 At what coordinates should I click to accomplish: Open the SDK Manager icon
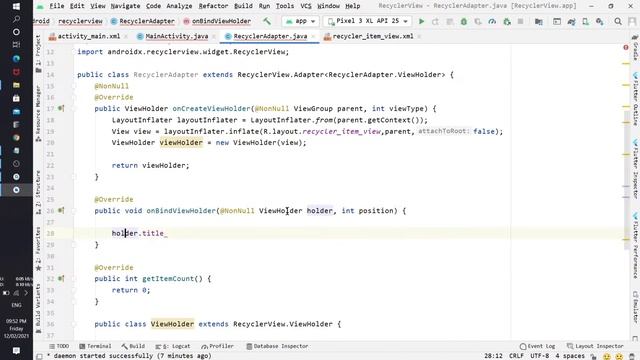coord(599,21)
